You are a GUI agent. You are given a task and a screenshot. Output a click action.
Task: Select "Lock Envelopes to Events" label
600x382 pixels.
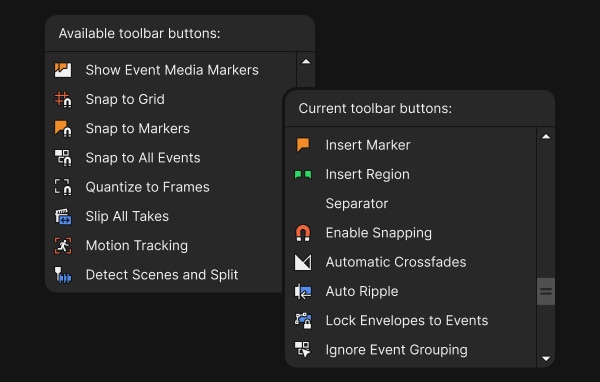[407, 321]
